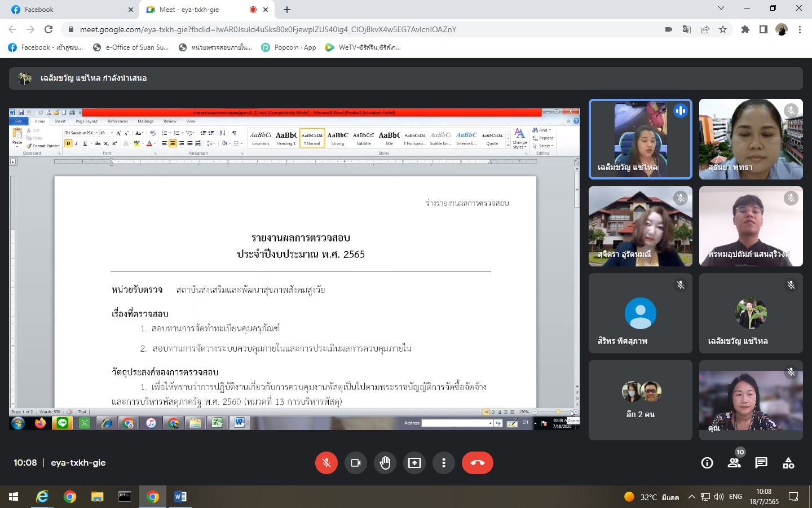Expand the Chrome tab search chevron

point(721,8)
